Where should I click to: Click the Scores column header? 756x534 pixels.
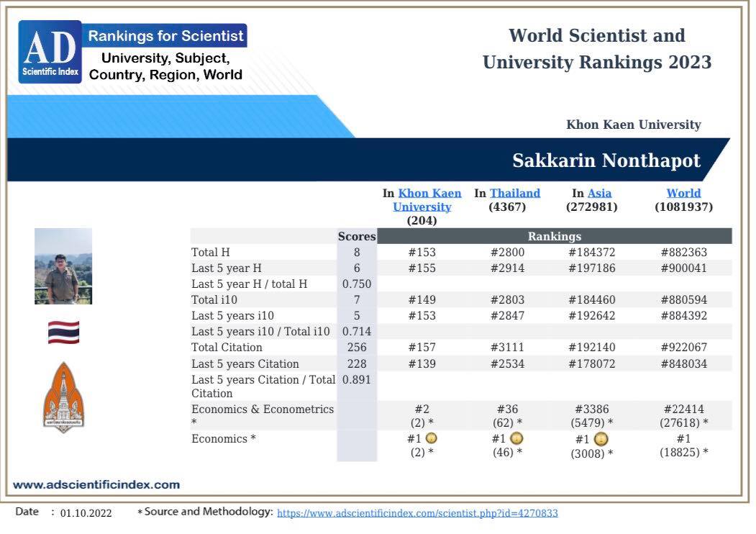[357, 236]
